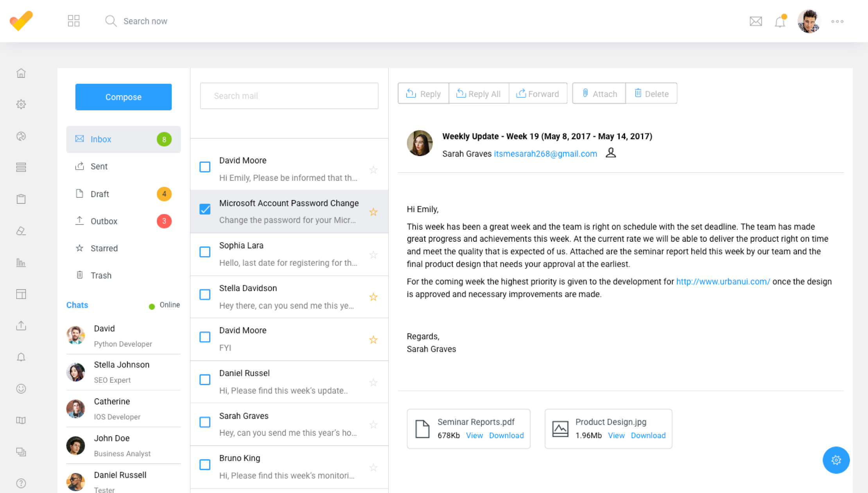Go to the Starred folder
This screenshot has height=493, width=868.
(104, 248)
